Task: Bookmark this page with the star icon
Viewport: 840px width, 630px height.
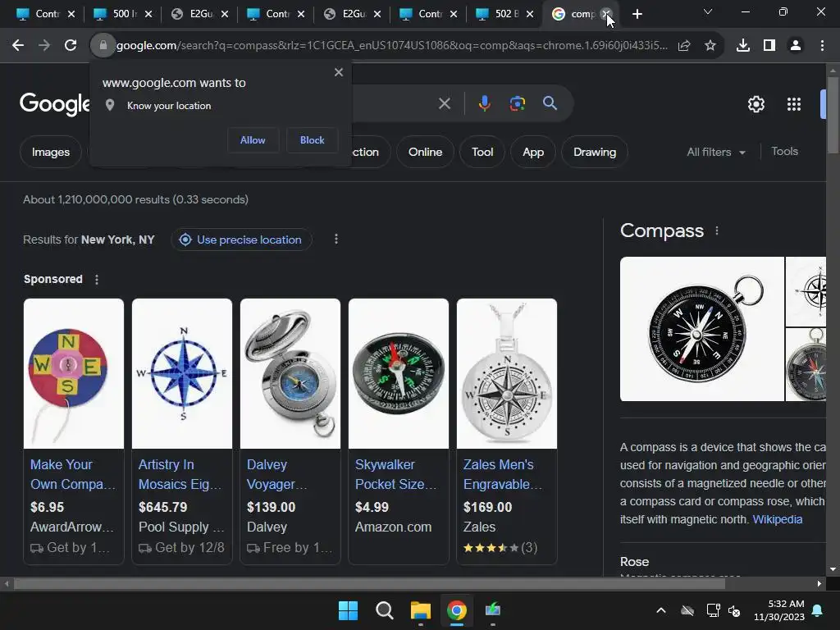Action: click(710, 46)
